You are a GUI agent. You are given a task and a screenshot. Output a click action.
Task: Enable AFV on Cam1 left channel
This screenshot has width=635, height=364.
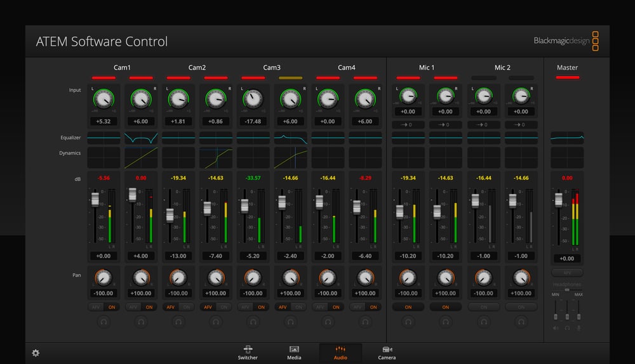pos(96,307)
